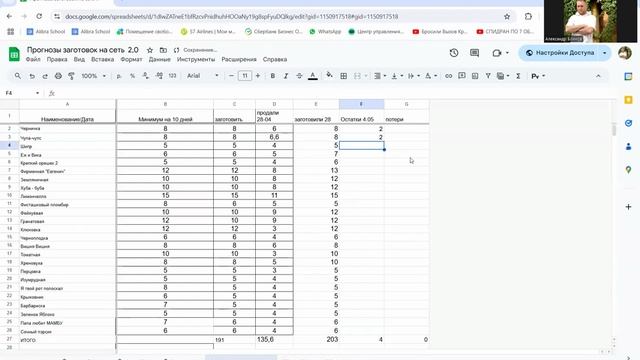Undo the last action
This screenshot has height=360, width=640.
coord(32,76)
